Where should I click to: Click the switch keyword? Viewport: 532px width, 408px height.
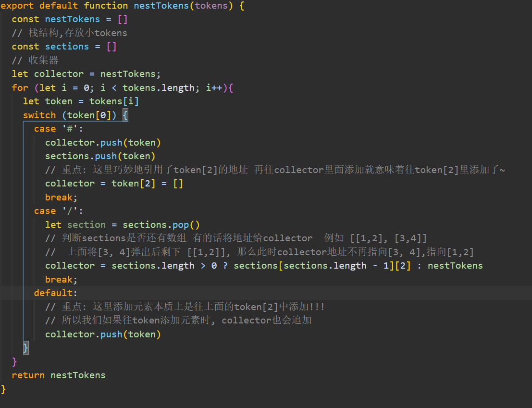39,115
